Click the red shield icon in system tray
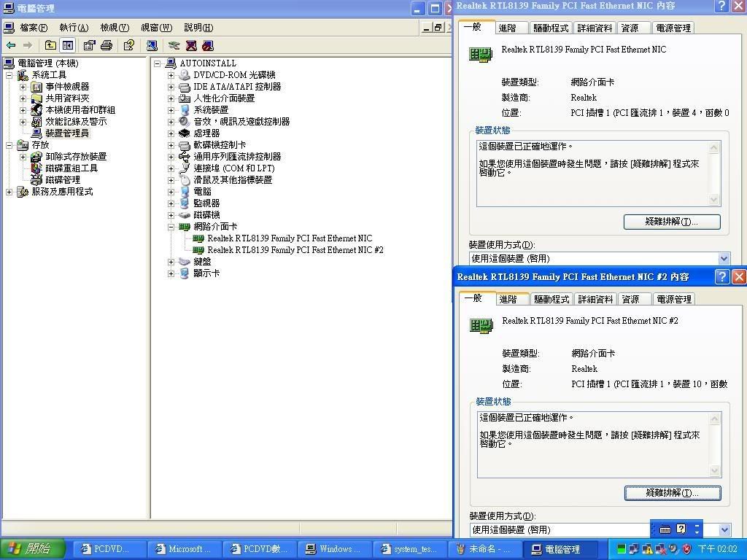Screen dimensions: 747x560 coord(686,549)
